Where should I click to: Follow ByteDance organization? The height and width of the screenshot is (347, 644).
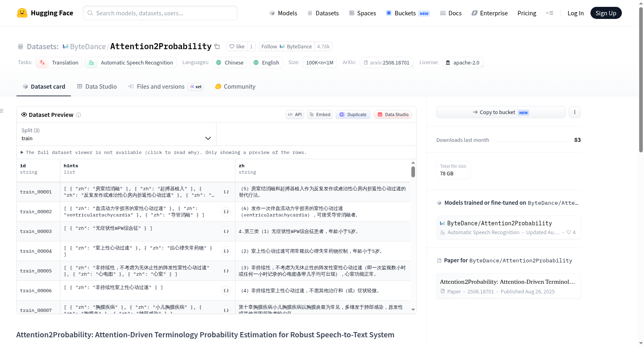(x=287, y=46)
